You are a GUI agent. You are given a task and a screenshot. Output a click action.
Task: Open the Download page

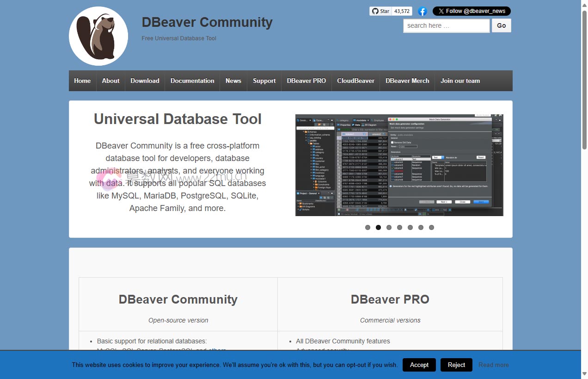point(145,81)
